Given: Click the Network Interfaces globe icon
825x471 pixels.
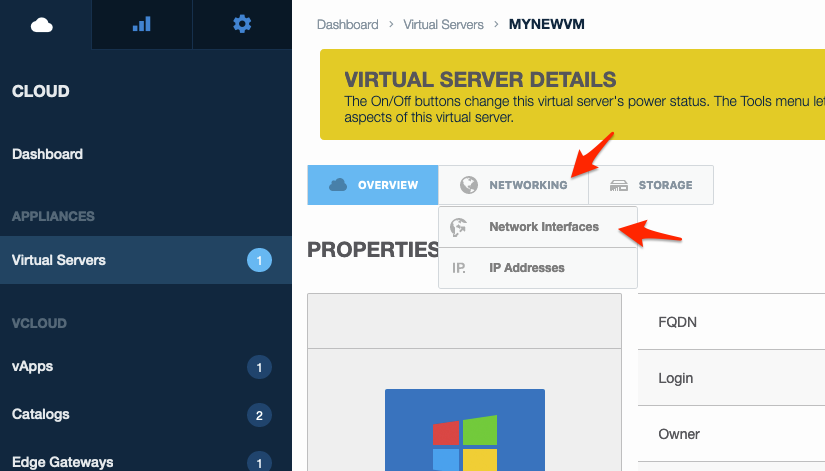Looking at the screenshot, I should (458, 227).
